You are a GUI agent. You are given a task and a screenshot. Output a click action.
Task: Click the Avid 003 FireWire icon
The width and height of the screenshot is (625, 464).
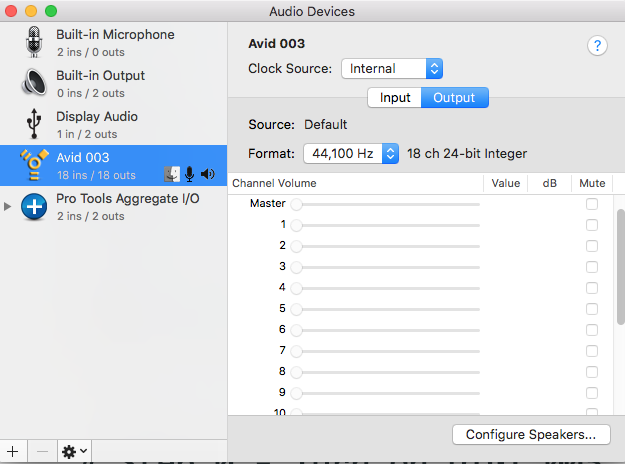tap(34, 165)
